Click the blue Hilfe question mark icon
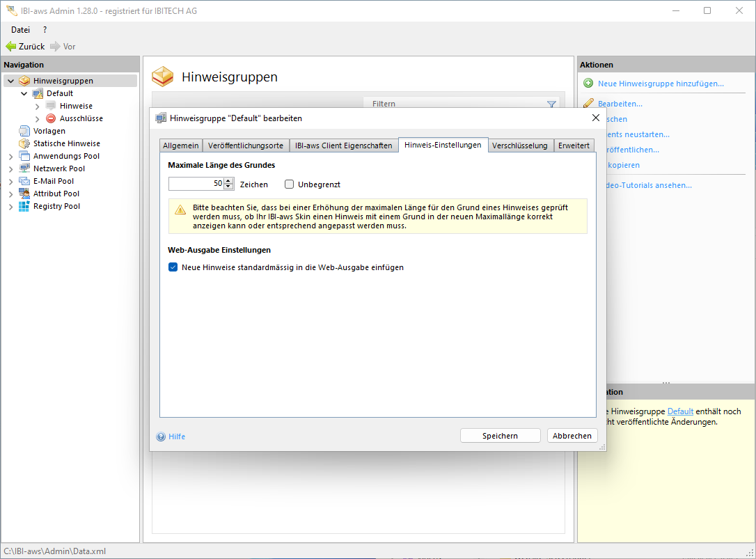The height and width of the screenshot is (559, 756). pyautogui.click(x=161, y=436)
